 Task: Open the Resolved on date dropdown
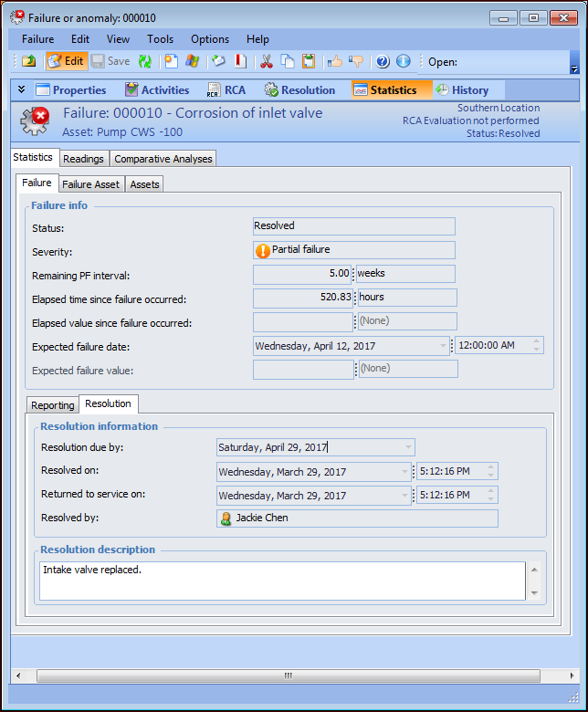point(404,472)
